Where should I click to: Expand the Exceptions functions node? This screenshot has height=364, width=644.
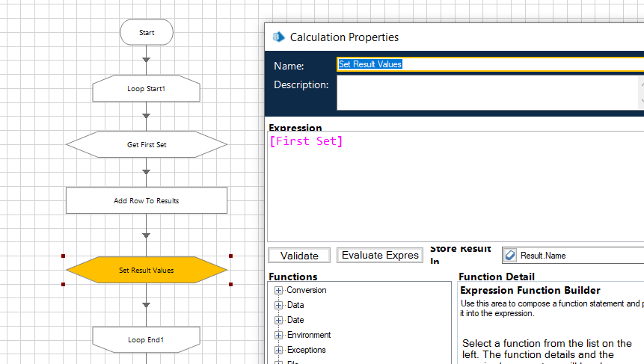click(279, 351)
